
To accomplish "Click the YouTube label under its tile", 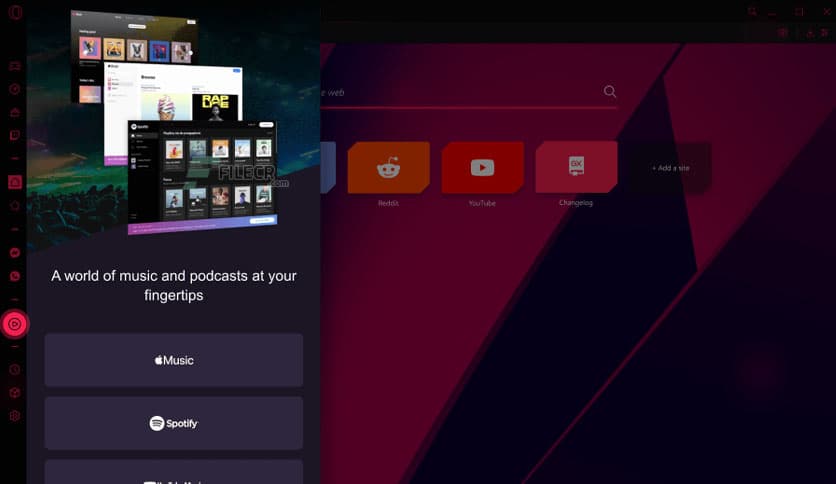I will [482, 203].
